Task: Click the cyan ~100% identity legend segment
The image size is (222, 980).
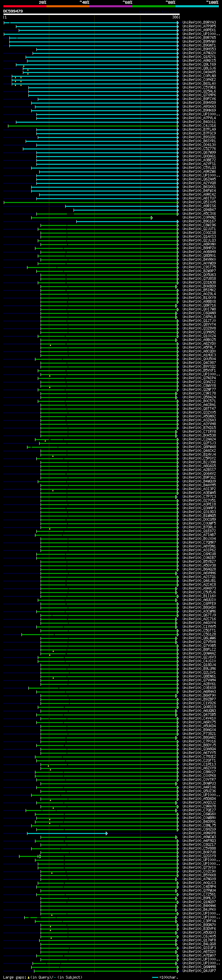Action: point(197,6)
